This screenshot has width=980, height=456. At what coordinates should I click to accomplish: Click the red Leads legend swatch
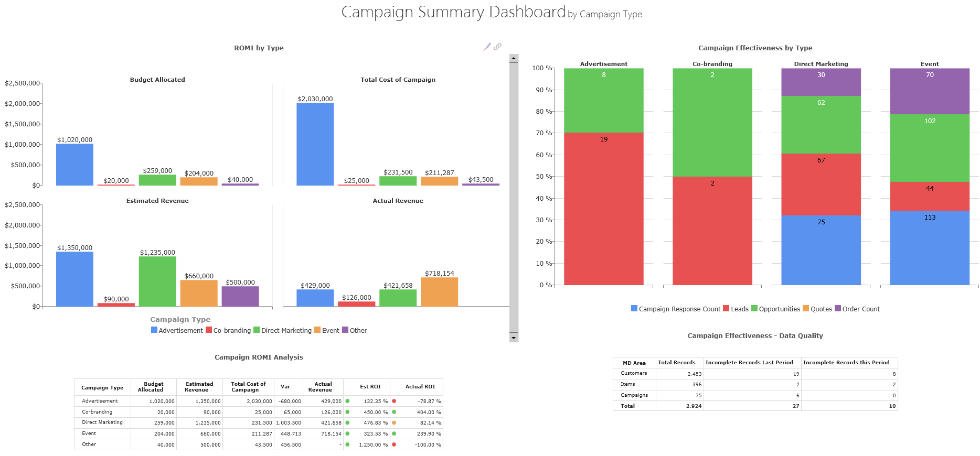pos(726,308)
